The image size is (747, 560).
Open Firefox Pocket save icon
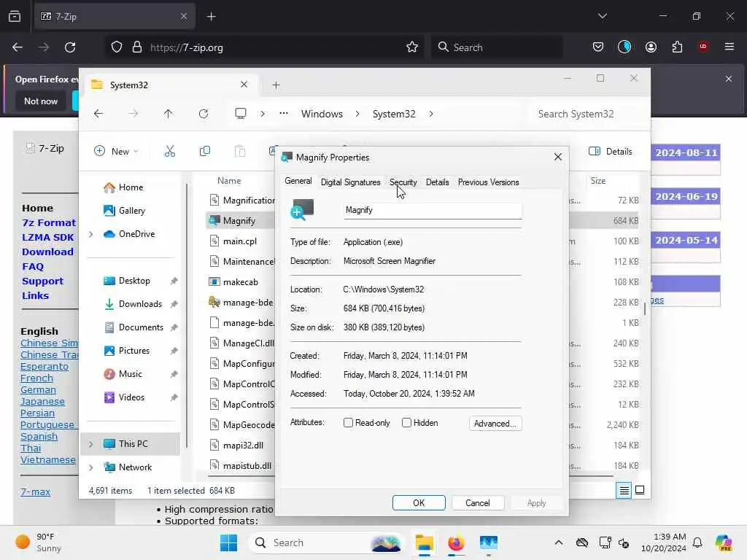click(598, 47)
